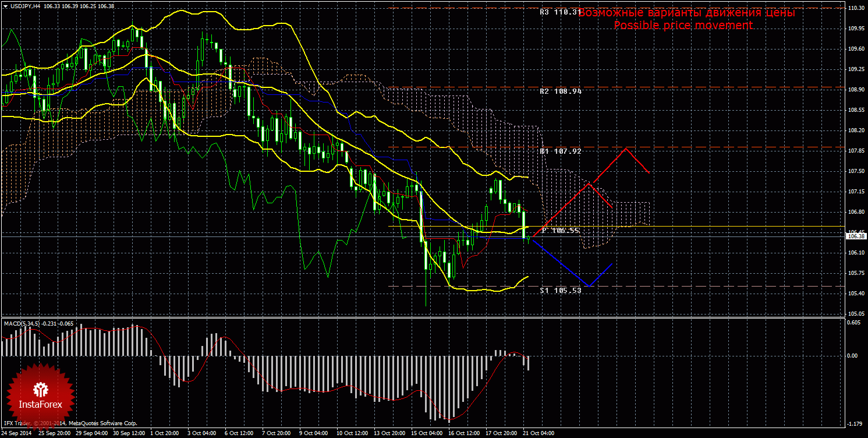The width and height of the screenshot is (868, 438).
Task: Open the chart menu triangle beside USDJPY,H4
Action: tap(5, 6)
